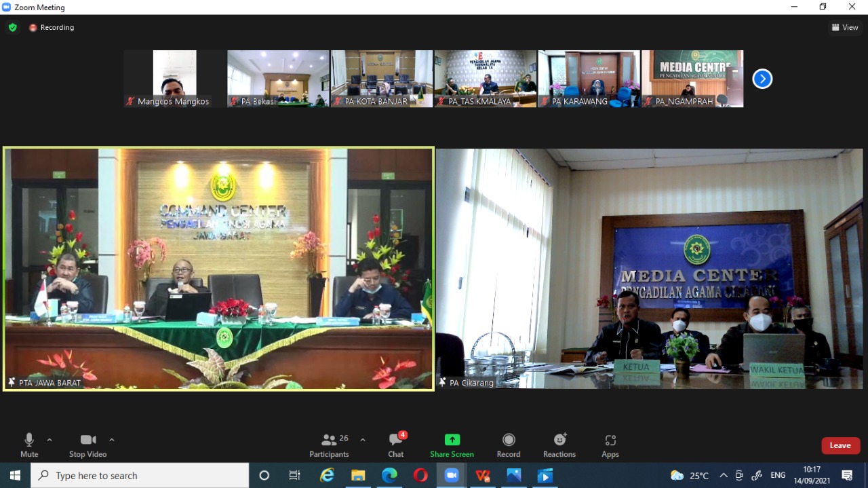Open File Explorer from taskbar

point(358,476)
